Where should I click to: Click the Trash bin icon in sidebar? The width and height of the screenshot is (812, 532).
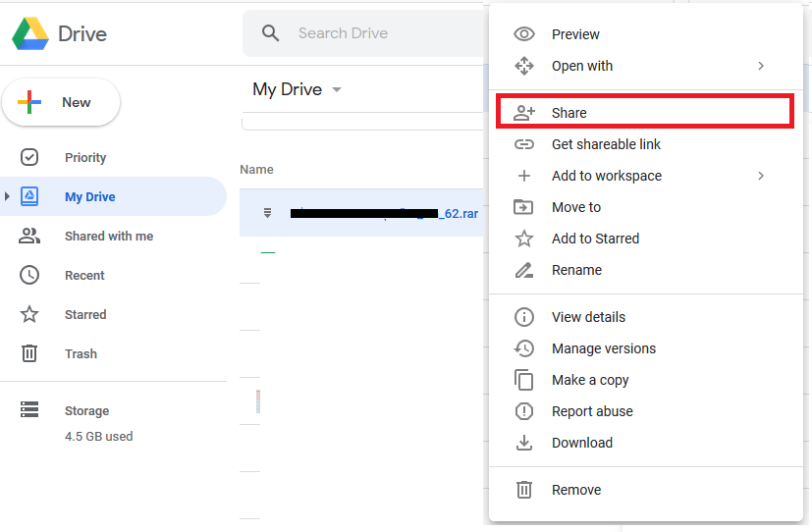tap(29, 353)
